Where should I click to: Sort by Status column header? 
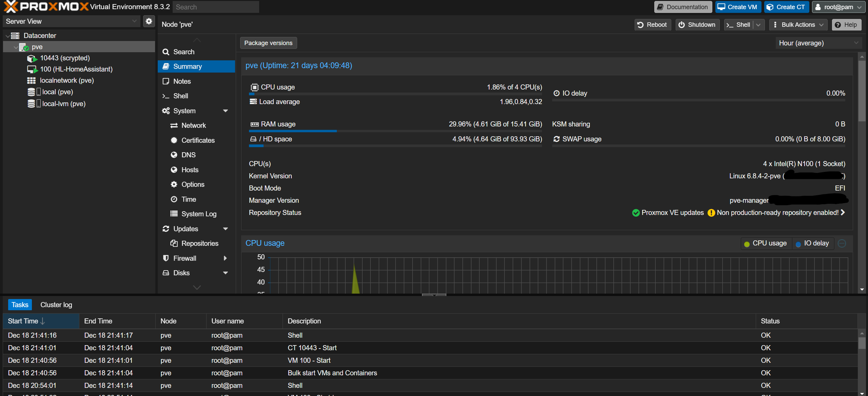807,321
